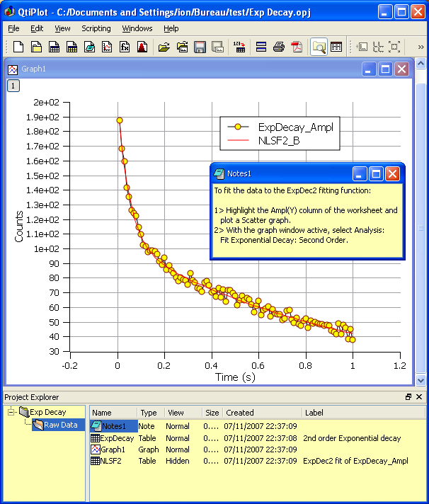Click the ExpDecay_Ampl legend symbol

(x=239, y=127)
